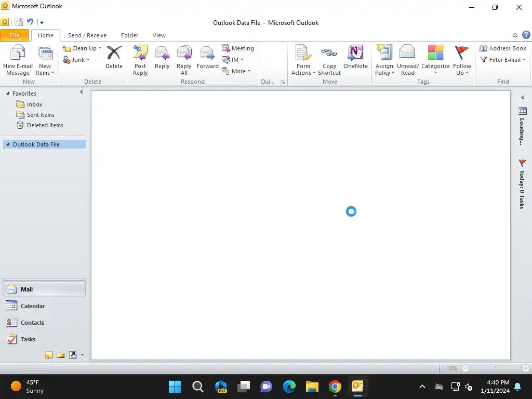Click the Reply icon
Image resolution: width=532 pixels, height=399 pixels.
[x=162, y=57]
